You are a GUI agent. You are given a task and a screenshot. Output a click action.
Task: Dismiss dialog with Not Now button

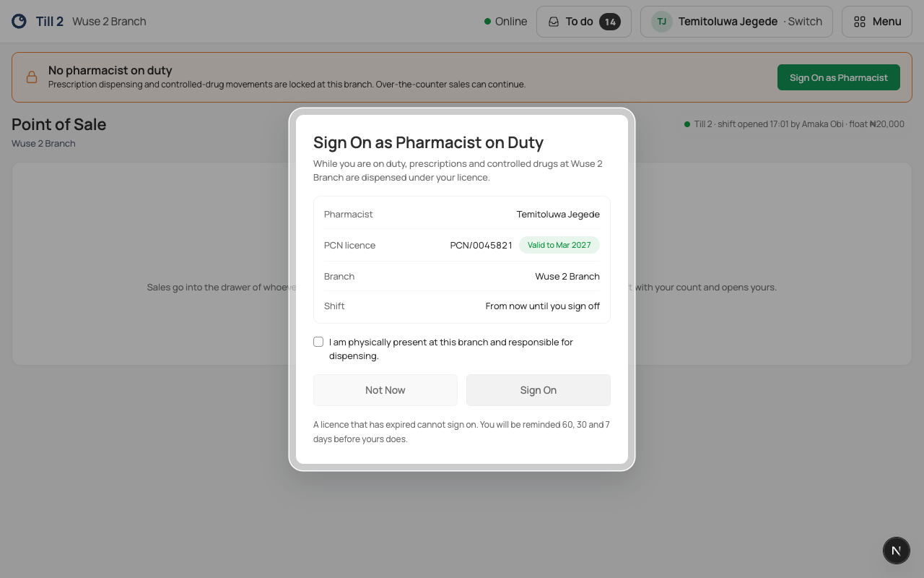[x=385, y=390]
